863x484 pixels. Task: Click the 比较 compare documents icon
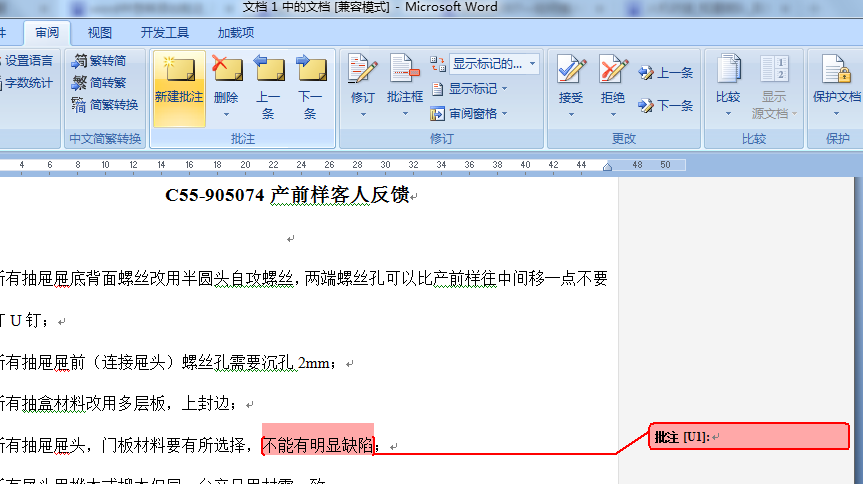[x=728, y=69]
